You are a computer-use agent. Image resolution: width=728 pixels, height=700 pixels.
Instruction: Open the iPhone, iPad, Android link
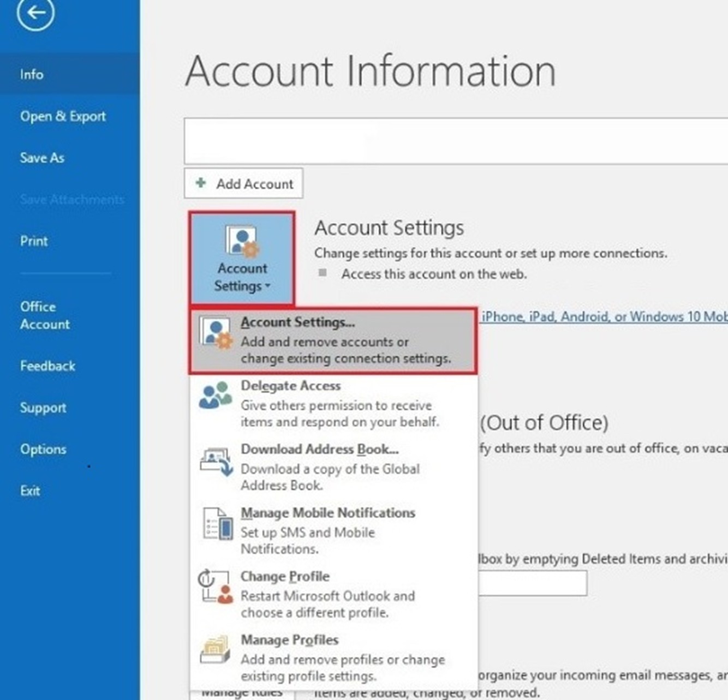pos(604,316)
